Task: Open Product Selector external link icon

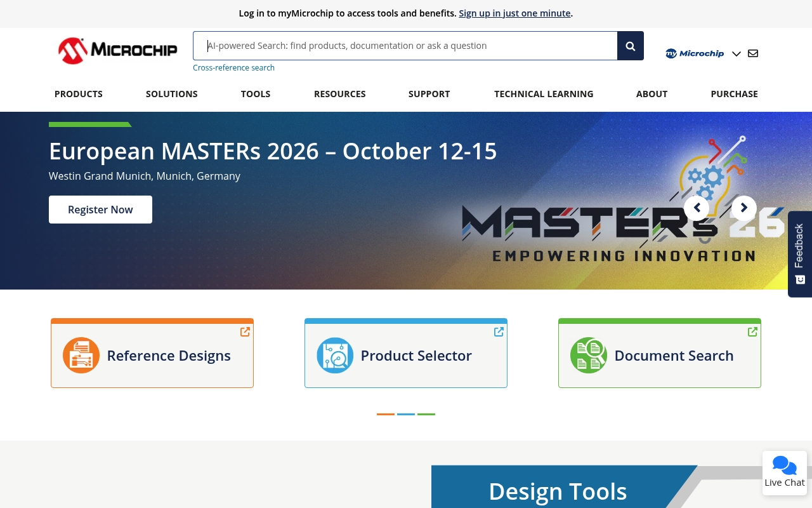Action: (x=499, y=331)
